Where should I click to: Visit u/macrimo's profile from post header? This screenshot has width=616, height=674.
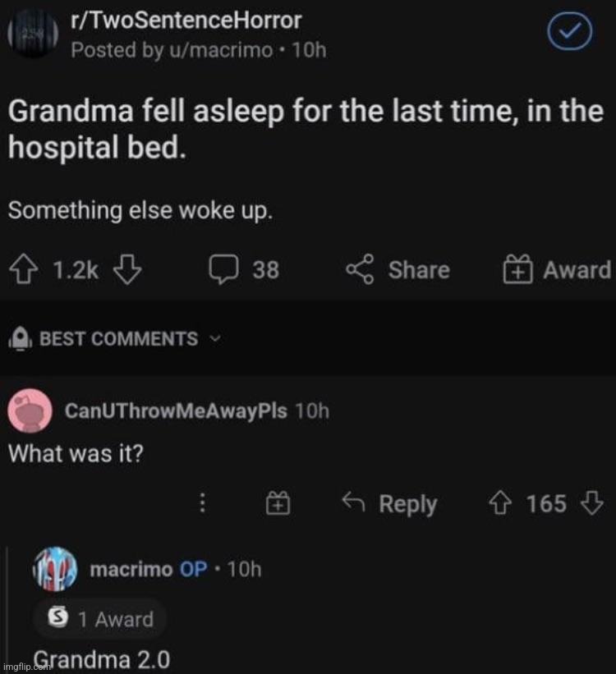(223, 50)
